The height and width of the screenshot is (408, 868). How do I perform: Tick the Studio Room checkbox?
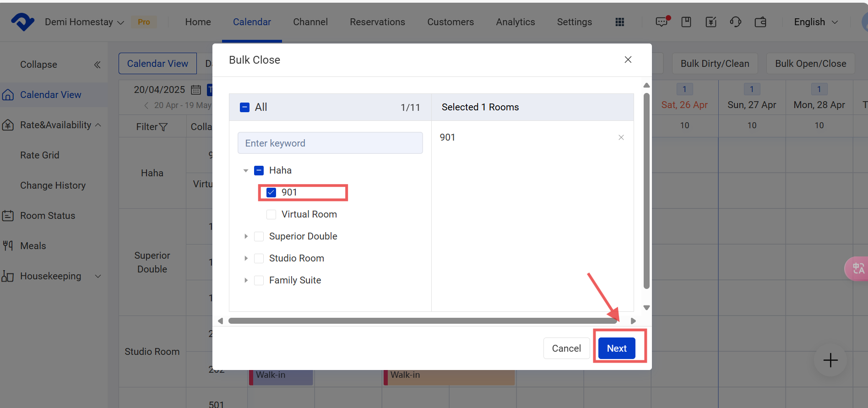pos(259,258)
